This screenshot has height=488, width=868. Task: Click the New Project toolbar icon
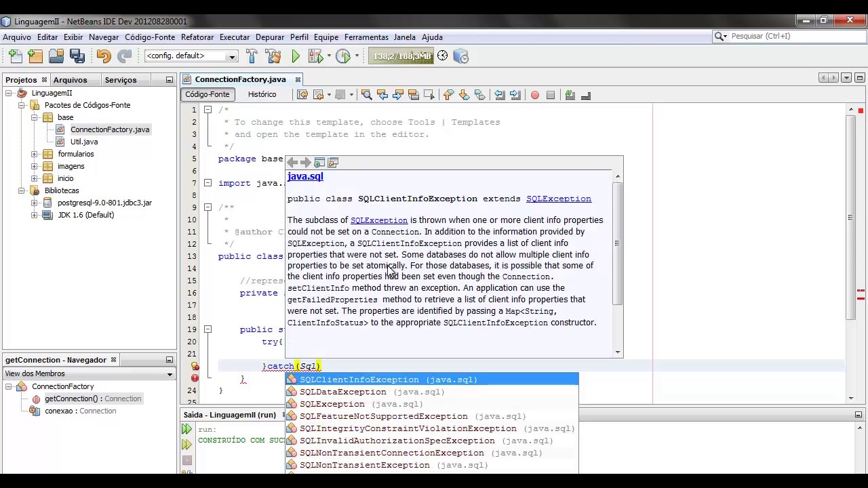pyautogui.click(x=35, y=56)
